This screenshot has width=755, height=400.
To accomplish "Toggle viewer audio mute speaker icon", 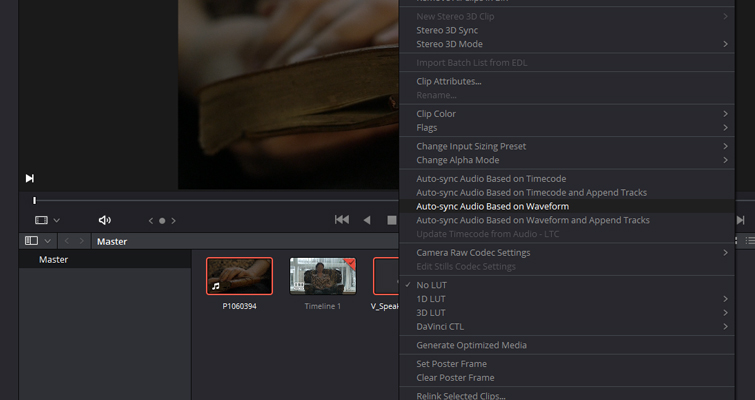I will [x=105, y=220].
